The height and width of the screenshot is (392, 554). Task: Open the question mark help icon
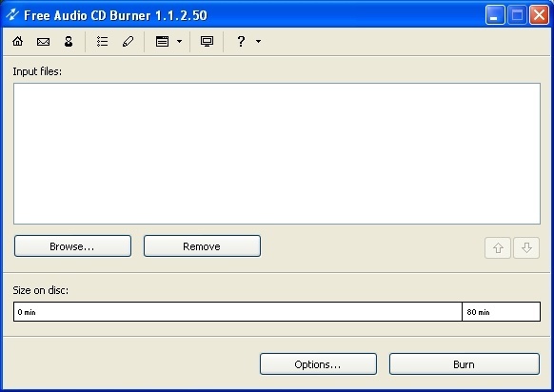[x=241, y=41]
